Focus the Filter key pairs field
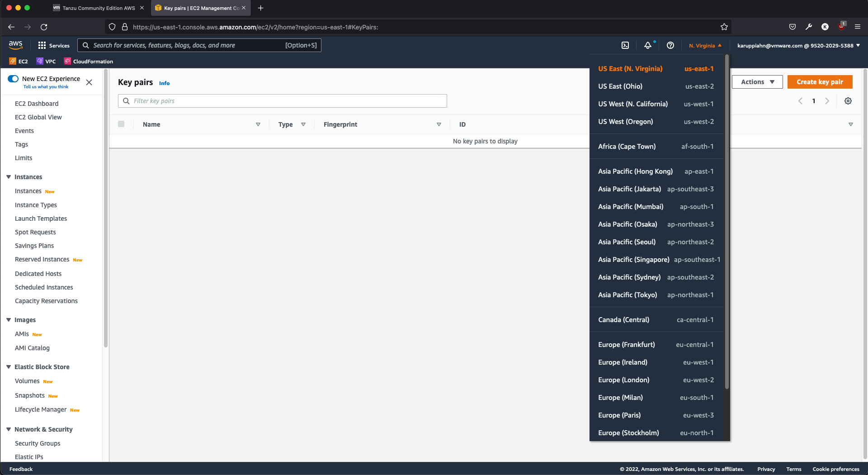The image size is (868, 475). point(283,101)
